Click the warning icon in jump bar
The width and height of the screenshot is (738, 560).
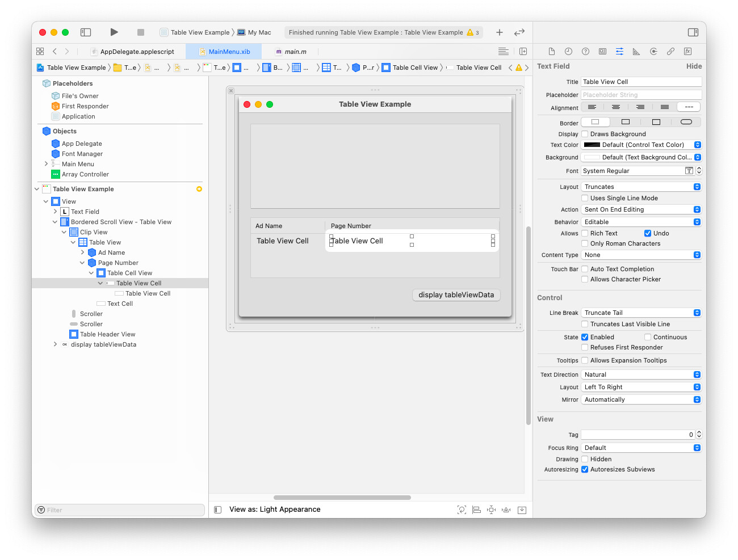[519, 68]
